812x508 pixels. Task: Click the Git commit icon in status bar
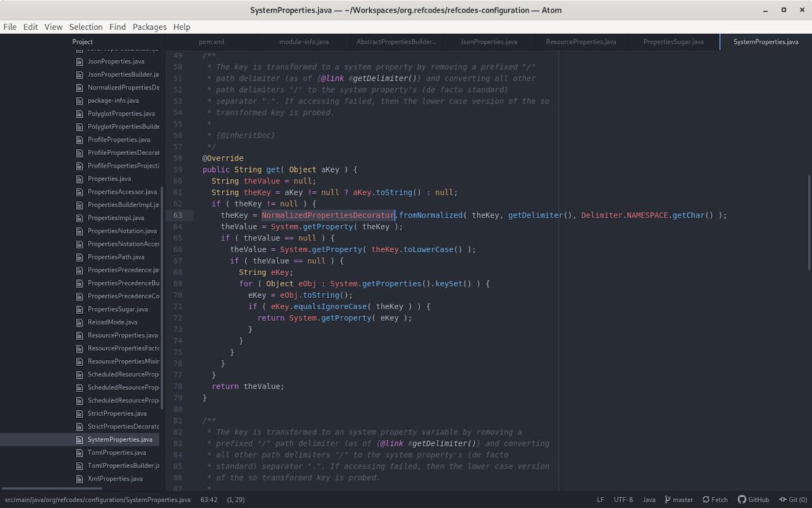tap(783, 500)
